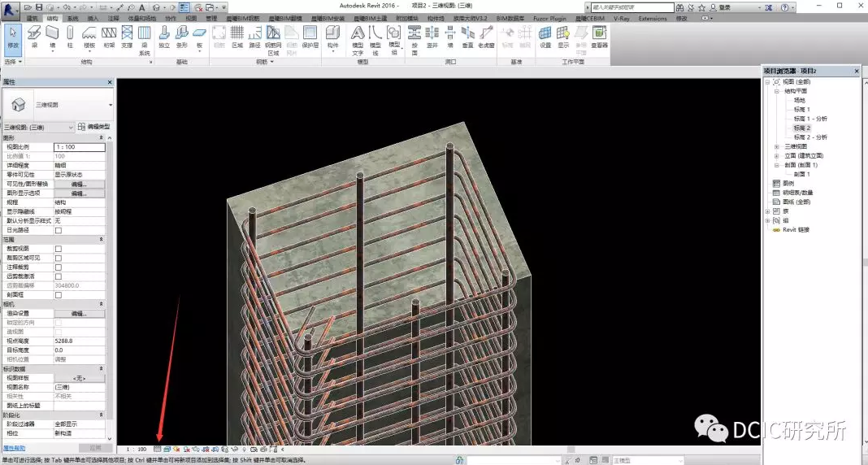Open the 插入 ribbon tab
This screenshot has width=868, height=465.
(93, 18)
